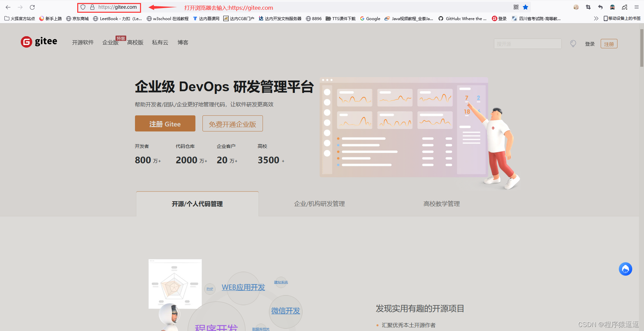Open the Firefox account avatar
The image size is (644, 331).
[x=576, y=7]
